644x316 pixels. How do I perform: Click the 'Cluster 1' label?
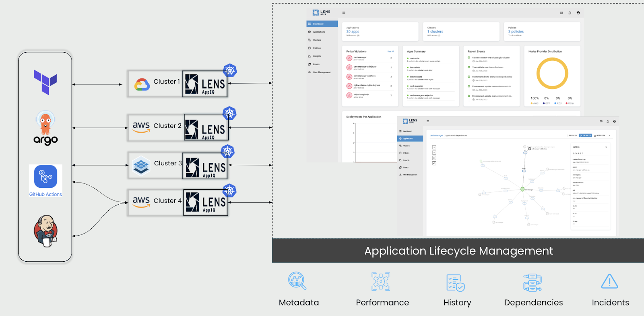pyautogui.click(x=167, y=82)
